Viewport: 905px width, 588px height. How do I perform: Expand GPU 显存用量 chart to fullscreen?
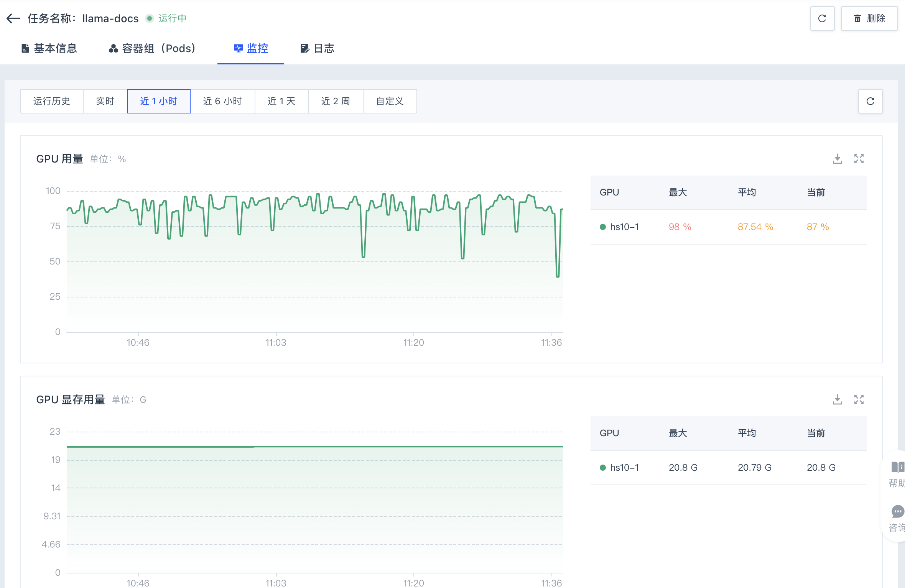[859, 399]
